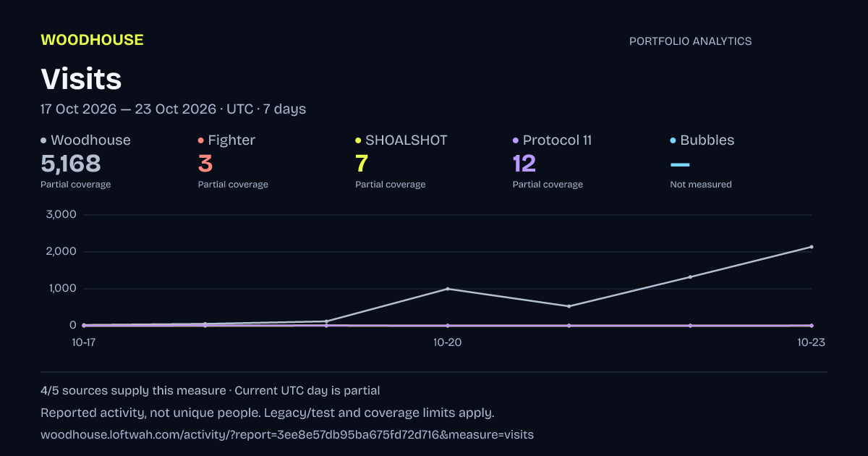868x456 pixels.
Task: Click the PORTFOLIO ANALYTICS label
Action: 690,41
